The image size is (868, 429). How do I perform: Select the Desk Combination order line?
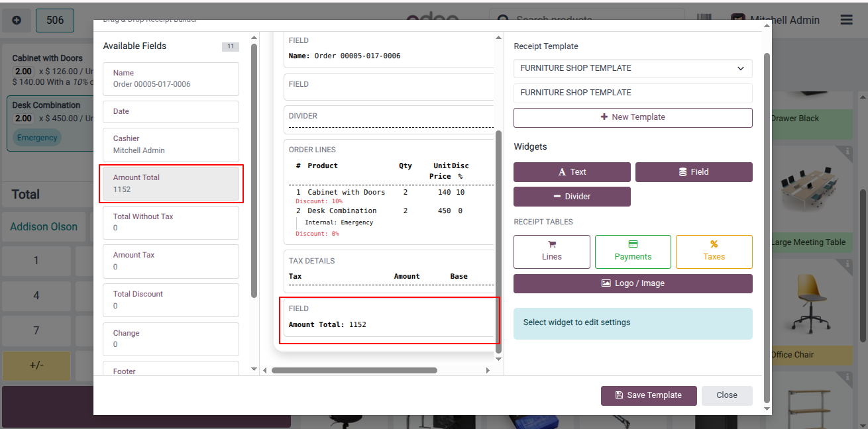(x=50, y=123)
